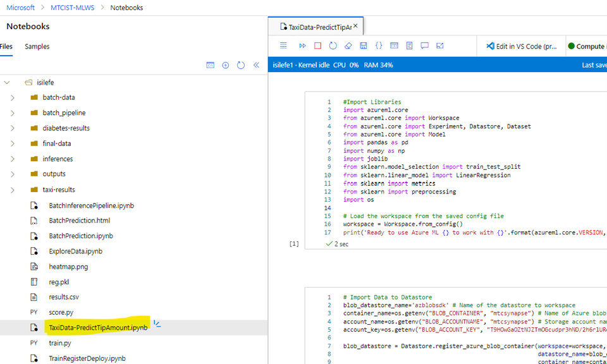
Task: Run all cells with double-arrow icon
Action: pyautogui.click(x=302, y=45)
